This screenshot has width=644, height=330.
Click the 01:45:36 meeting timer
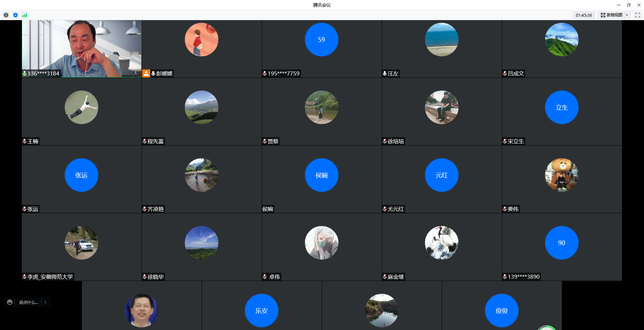point(584,15)
